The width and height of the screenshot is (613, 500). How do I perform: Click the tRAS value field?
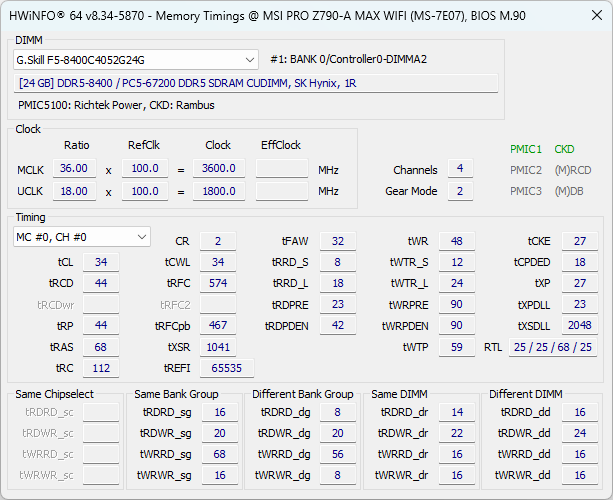pyautogui.click(x=101, y=346)
